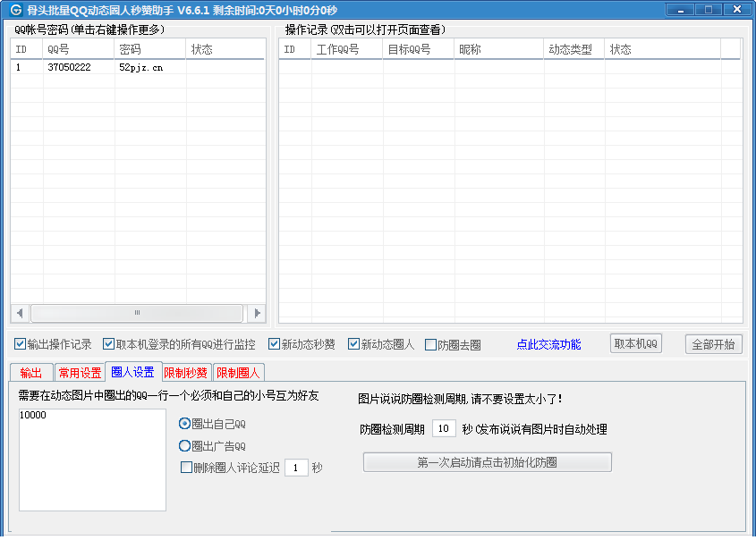Close the application window

pyautogui.click(x=736, y=9)
